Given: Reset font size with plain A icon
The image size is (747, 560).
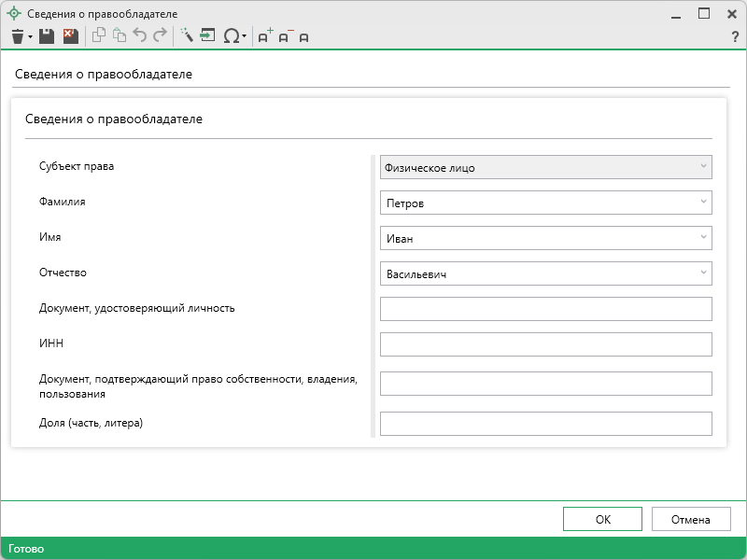Looking at the screenshot, I should click(x=303, y=37).
